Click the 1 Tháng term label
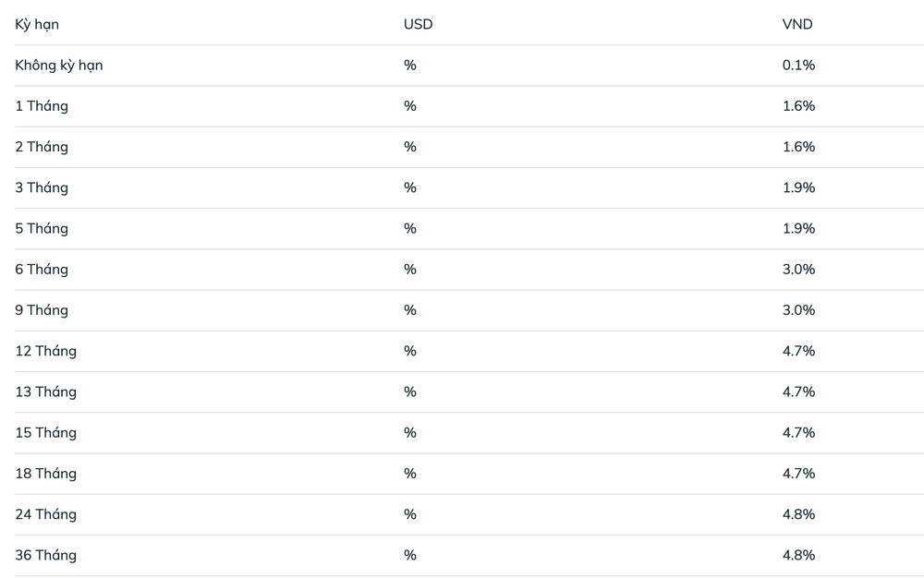This screenshot has width=924, height=578. (42, 106)
